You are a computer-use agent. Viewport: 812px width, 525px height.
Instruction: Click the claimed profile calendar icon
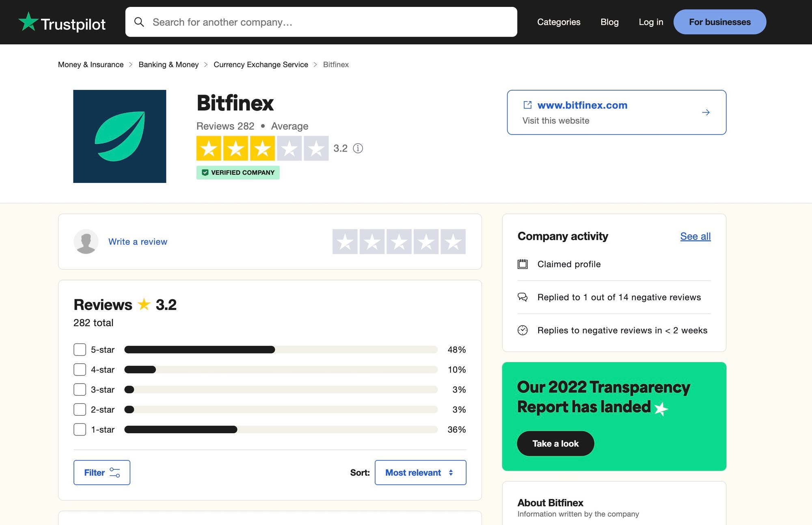[x=523, y=264]
